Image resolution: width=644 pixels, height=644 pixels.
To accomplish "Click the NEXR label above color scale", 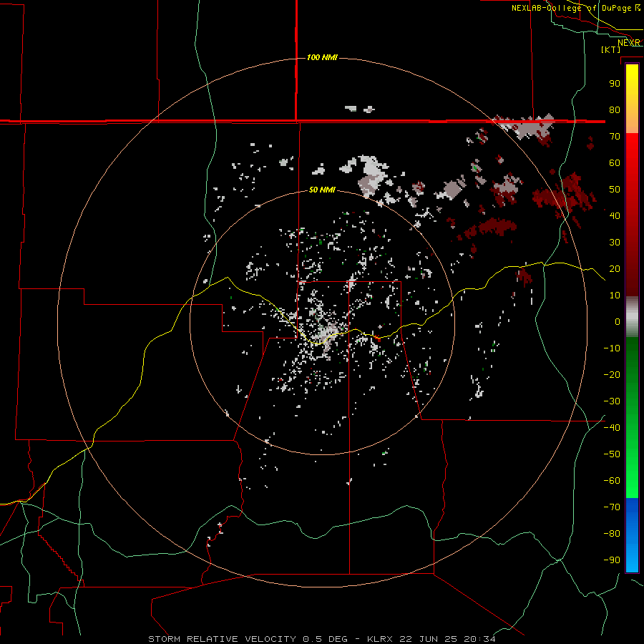I will point(629,43).
